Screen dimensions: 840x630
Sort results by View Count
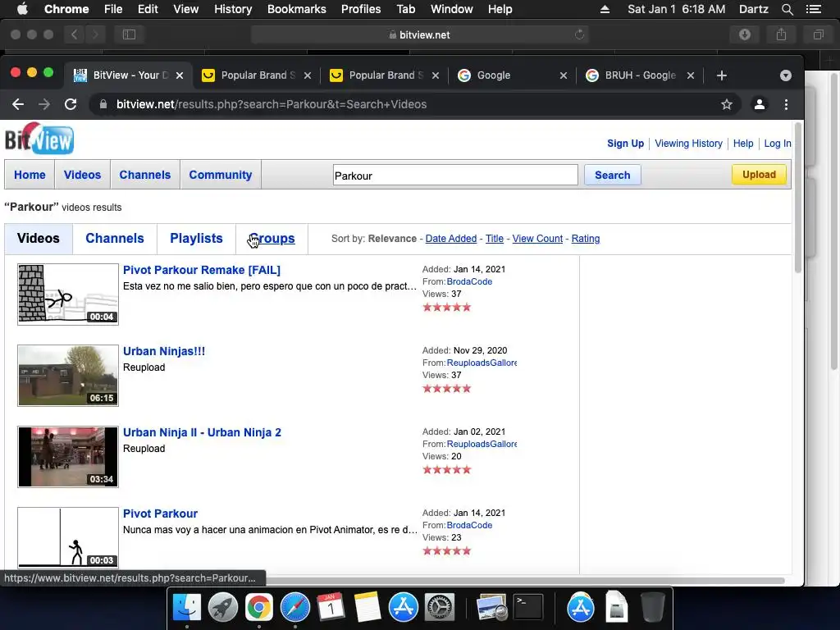point(537,239)
